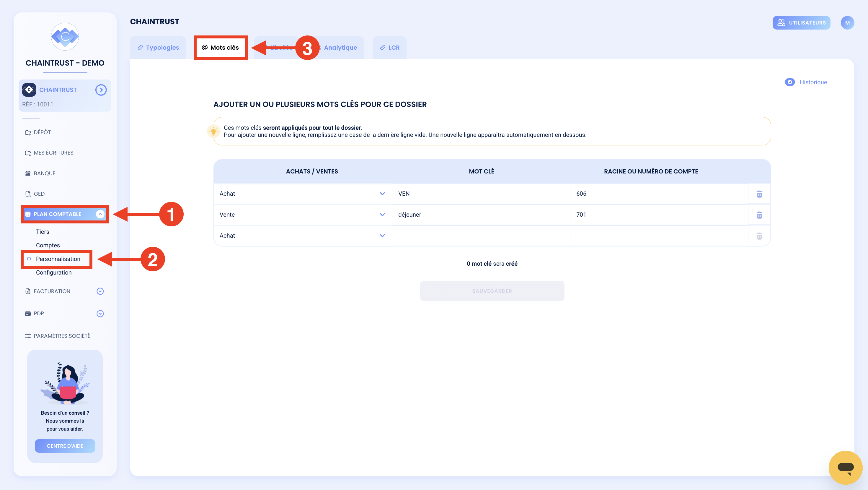868x490 pixels.
Task: Open the yellow chat support bubble
Action: point(846,468)
